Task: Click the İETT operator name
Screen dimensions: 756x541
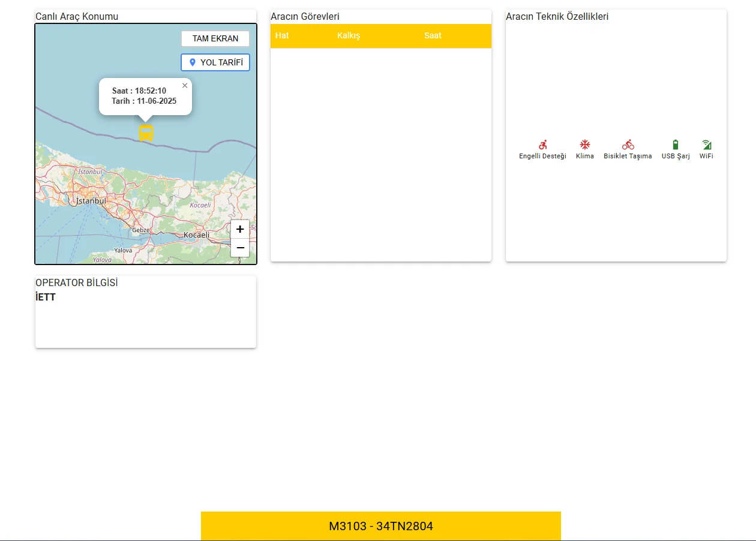Action: [x=46, y=297]
